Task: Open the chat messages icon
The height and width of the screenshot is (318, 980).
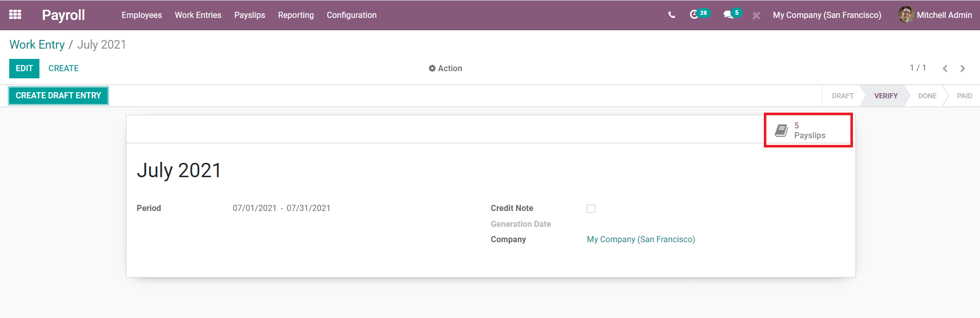Action: pyautogui.click(x=728, y=15)
